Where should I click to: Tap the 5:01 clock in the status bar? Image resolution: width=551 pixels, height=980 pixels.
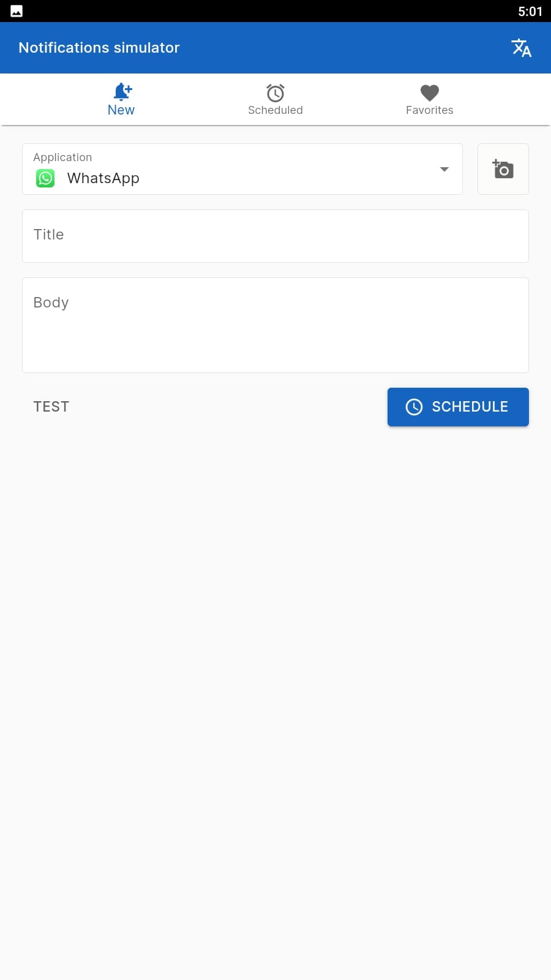coord(530,12)
